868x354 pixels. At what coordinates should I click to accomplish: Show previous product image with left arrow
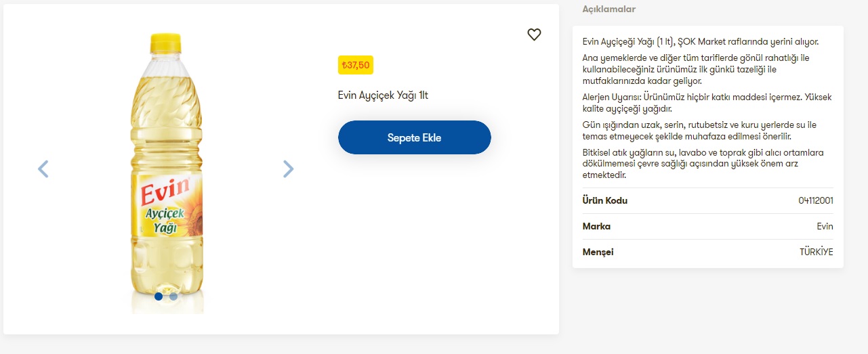pos(43,169)
